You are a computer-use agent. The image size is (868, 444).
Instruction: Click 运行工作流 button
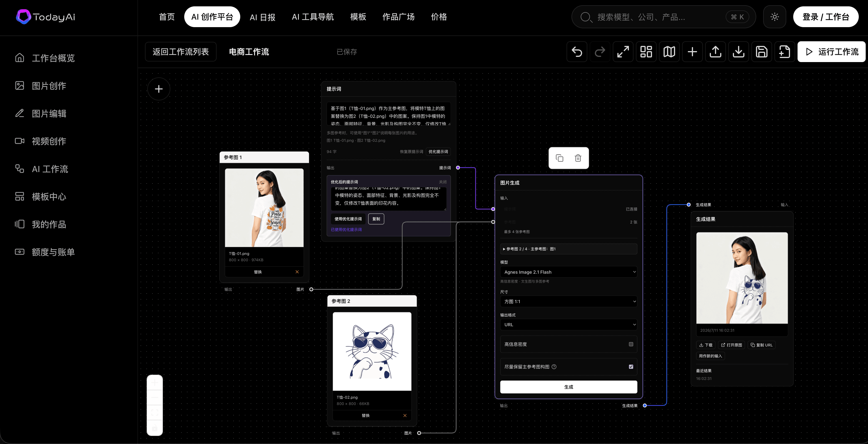(831, 52)
